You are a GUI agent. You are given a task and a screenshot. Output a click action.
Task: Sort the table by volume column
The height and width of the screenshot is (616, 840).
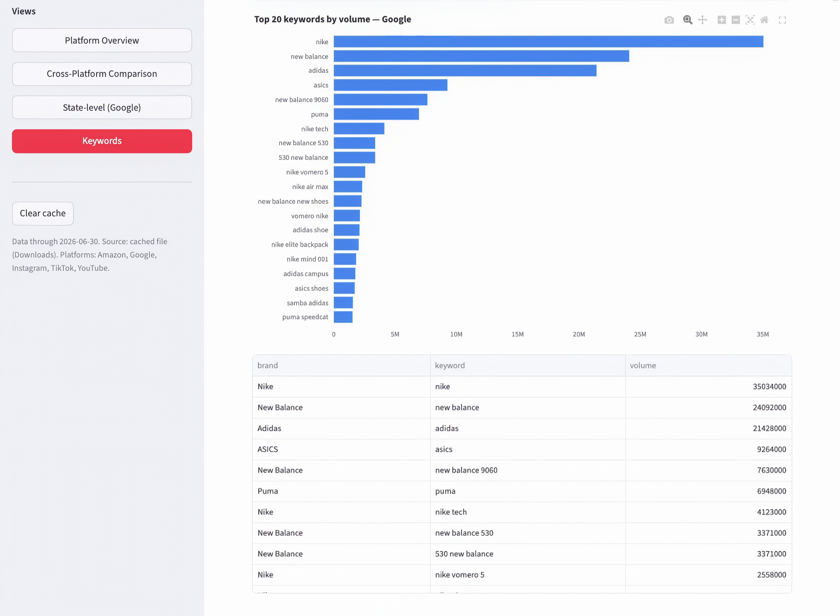708,365
